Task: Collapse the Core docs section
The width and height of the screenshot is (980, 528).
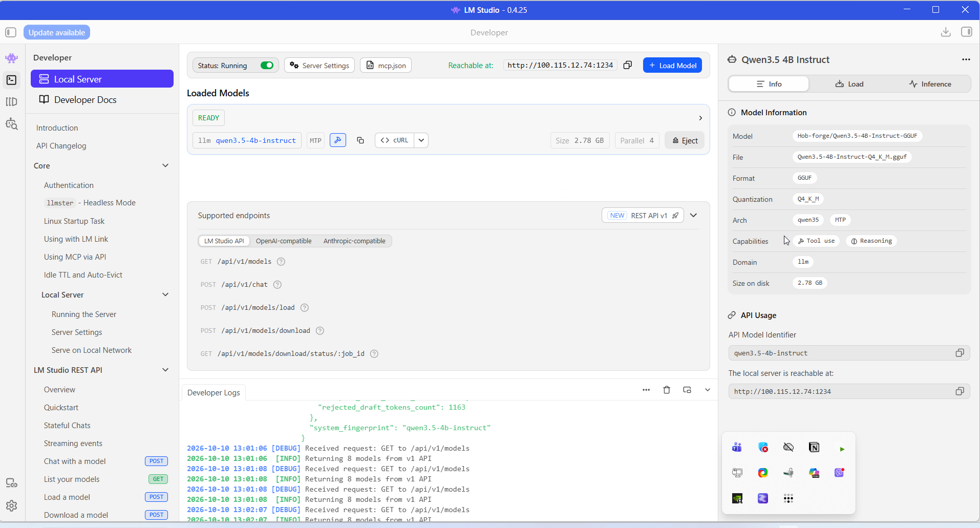Action: pos(165,165)
